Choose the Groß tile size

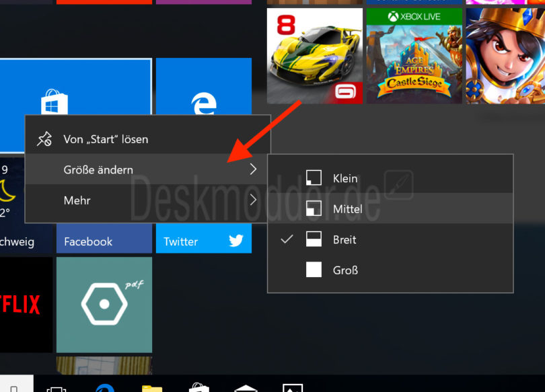pyautogui.click(x=390, y=270)
